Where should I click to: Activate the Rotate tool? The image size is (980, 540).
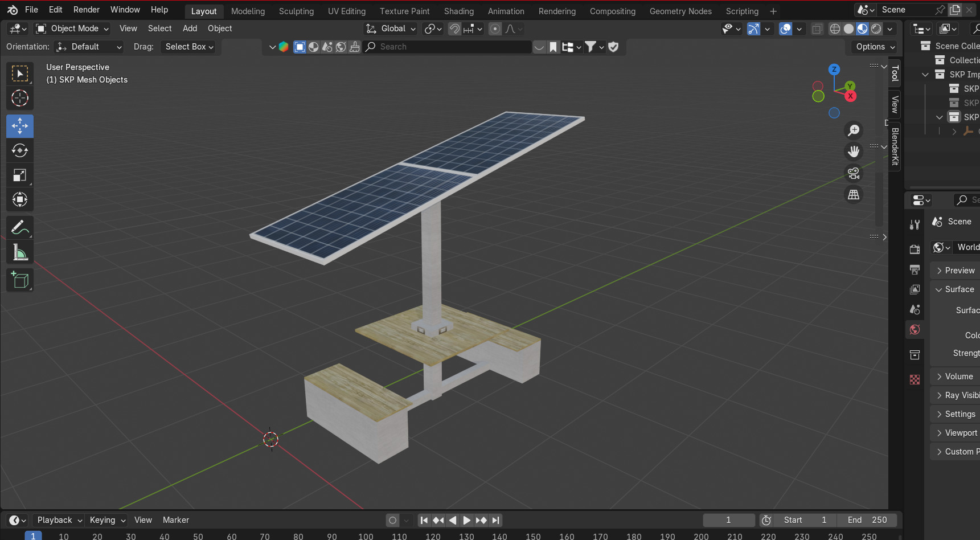tap(20, 150)
